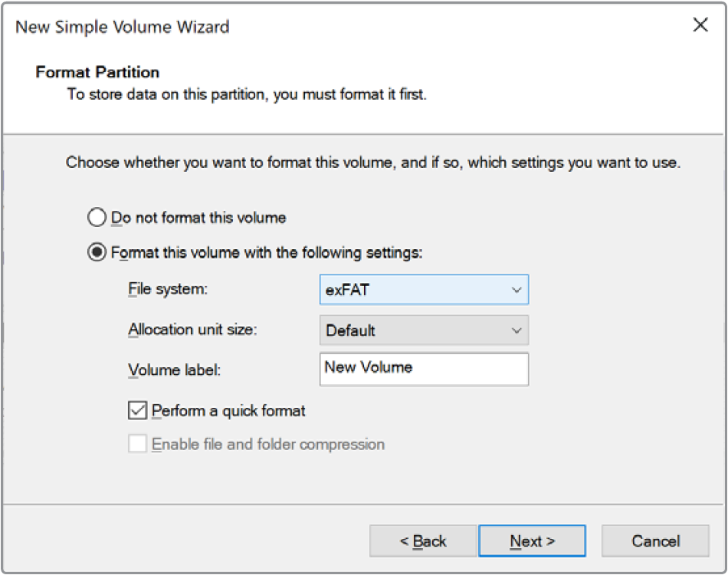Choose "Format this volume with the following settings"

point(97,252)
